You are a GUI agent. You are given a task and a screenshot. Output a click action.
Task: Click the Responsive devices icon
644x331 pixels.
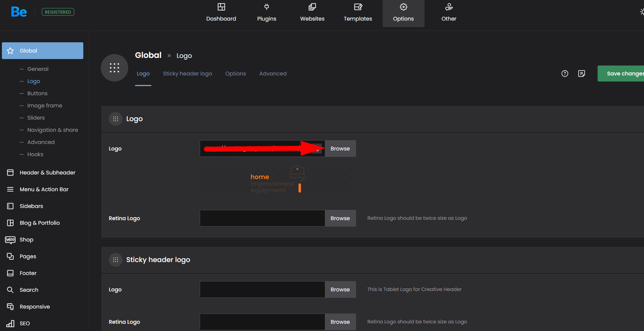pos(10,307)
